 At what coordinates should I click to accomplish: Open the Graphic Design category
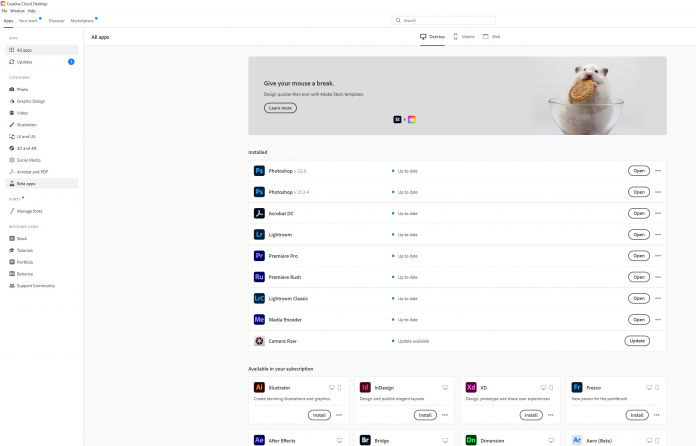point(42,101)
